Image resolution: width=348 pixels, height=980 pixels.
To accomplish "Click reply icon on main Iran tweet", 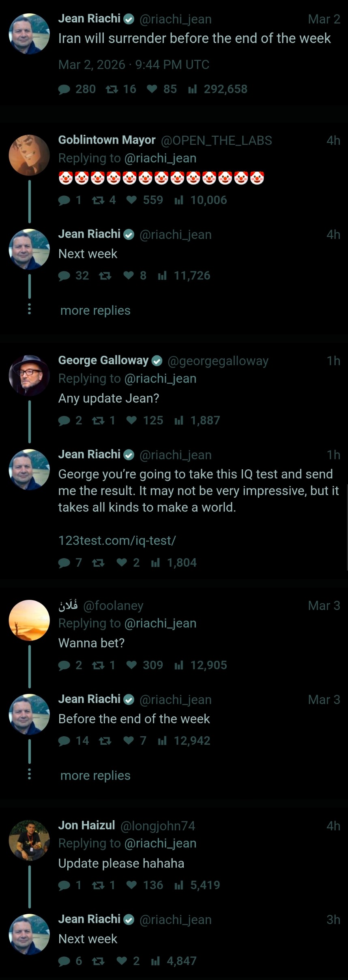I will coord(64,89).
